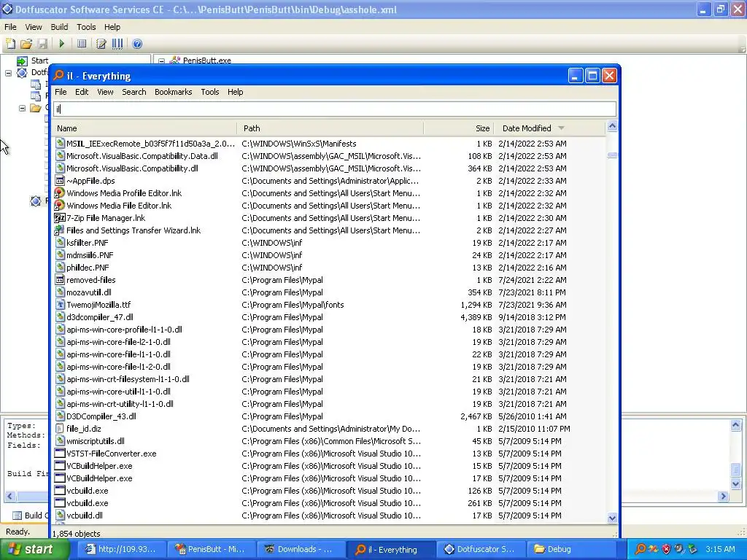
Task: Click scroll up arrow in Everything results
Action: [x=612, y=127]
